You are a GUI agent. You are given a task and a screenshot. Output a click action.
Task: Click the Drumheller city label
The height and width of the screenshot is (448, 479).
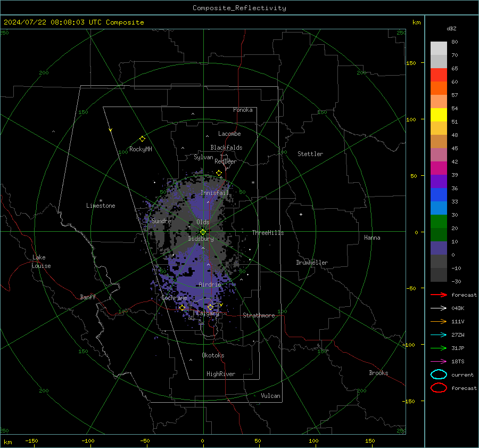[312, 263]
